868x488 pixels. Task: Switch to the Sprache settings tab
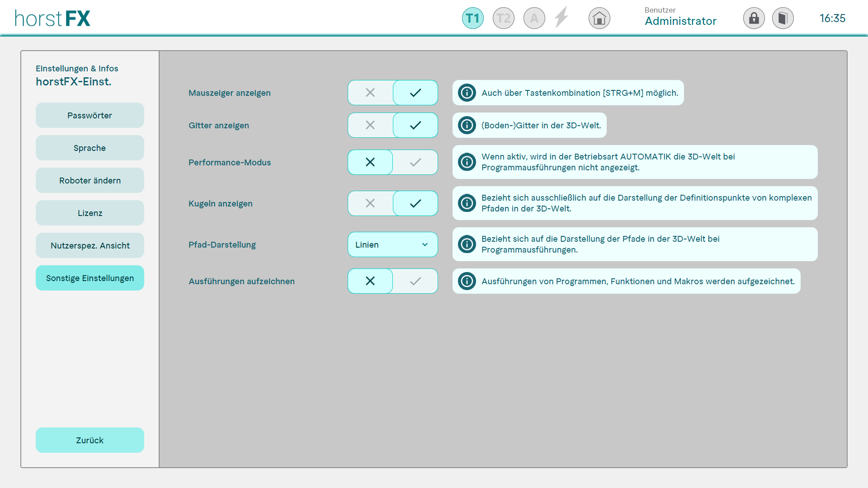[x=90, y=148]
